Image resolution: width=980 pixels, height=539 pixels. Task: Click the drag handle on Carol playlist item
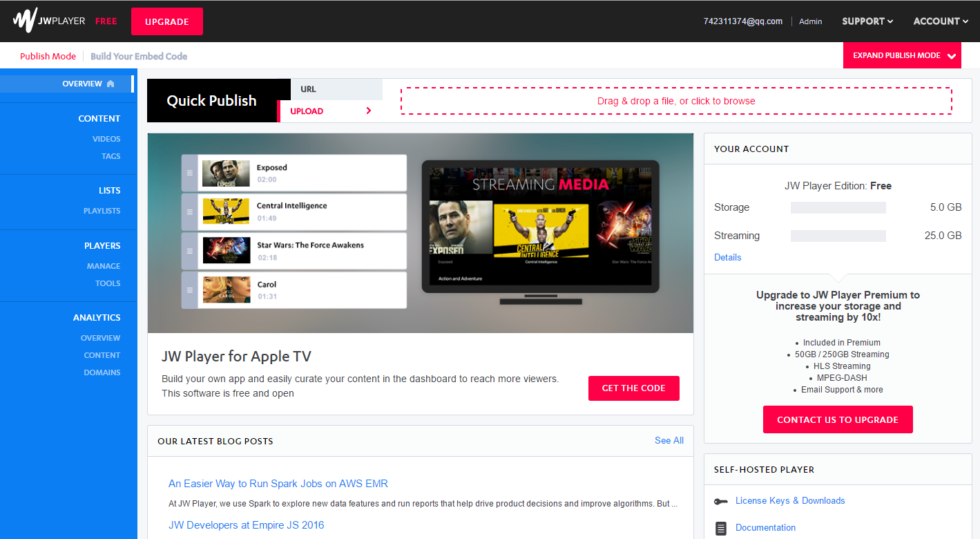[190, 290]
